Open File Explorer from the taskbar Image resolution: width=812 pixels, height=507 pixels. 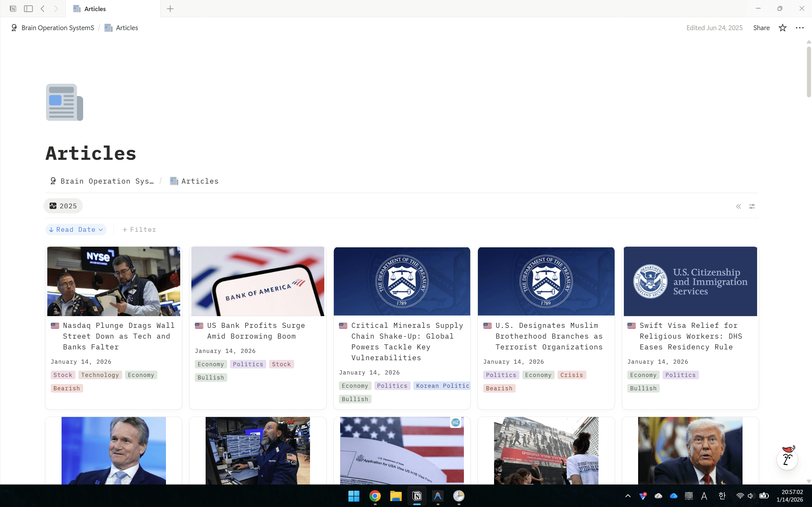[x=396, y=496]
